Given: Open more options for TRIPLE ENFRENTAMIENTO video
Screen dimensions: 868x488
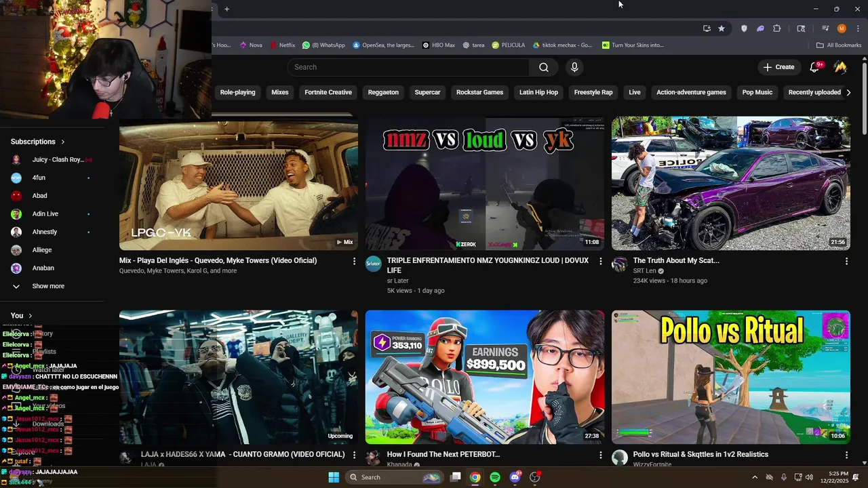Looking at the screenshot, I should click(600, 261).
